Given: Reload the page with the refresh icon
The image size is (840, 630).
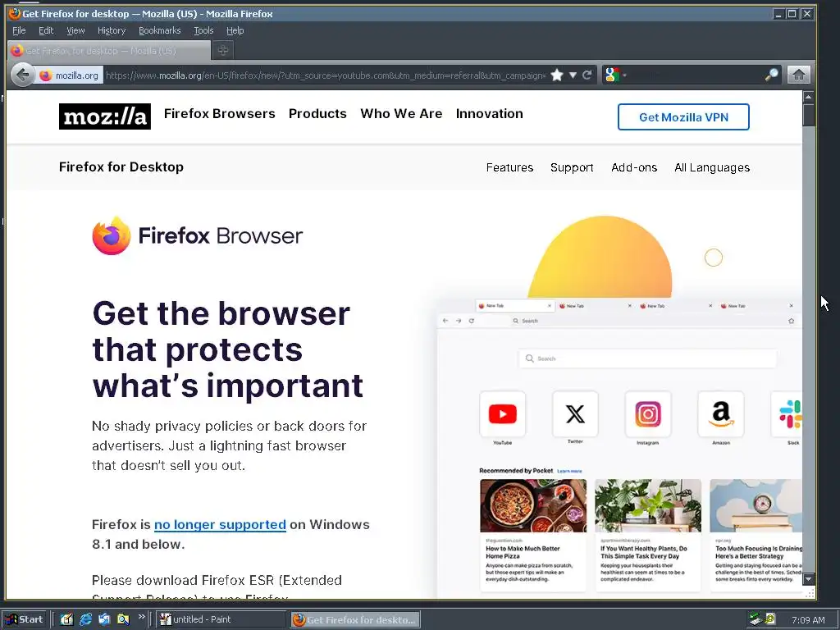Looking at the screenshot, I should tap(587, 75).
